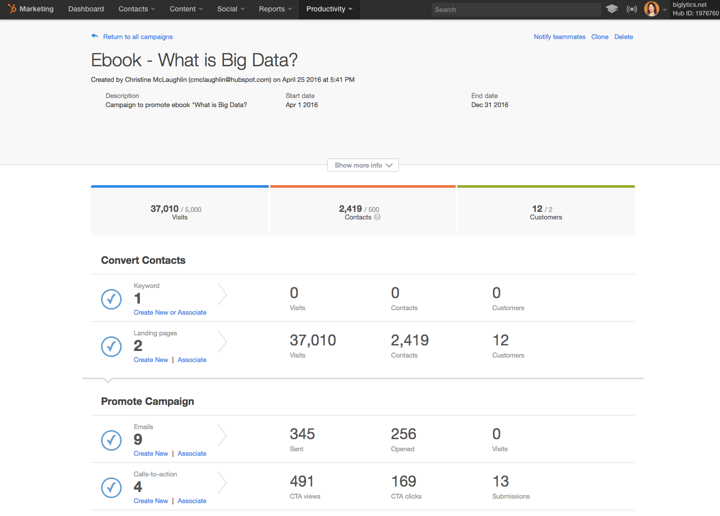Open the academy graduation cap icon

(611, 9)
